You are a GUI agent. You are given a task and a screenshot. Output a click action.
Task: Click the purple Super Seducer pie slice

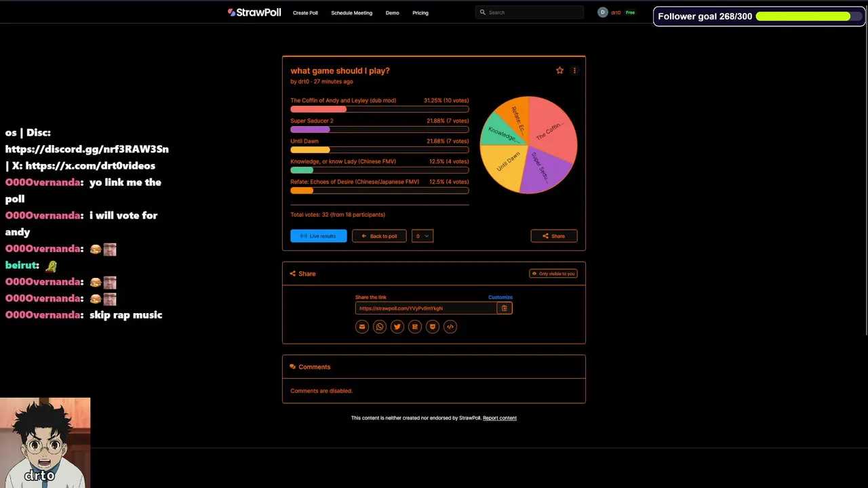click(x=546, y=171)
